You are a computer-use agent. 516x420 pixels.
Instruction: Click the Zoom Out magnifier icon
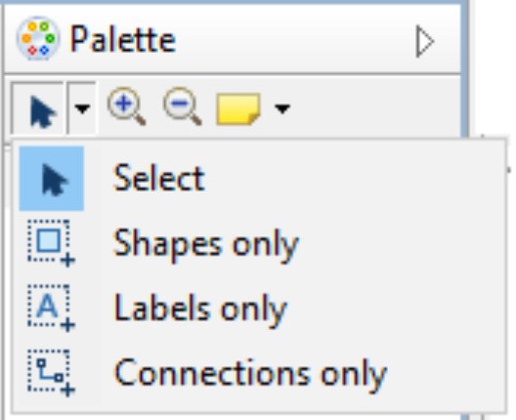click(183, 106)
